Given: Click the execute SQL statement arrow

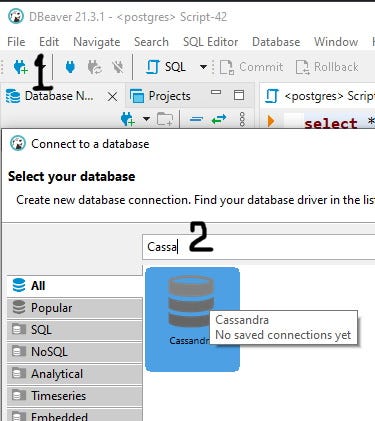Looking at the screenshot, I should (271, 121).
